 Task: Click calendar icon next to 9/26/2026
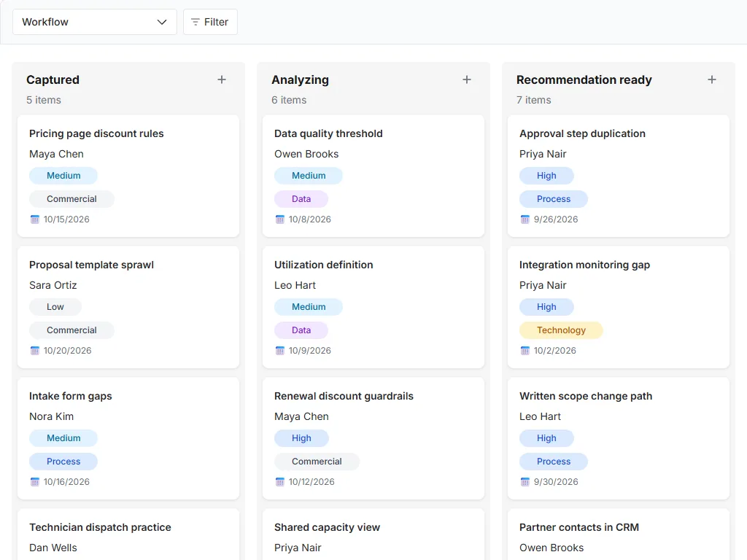525,219
